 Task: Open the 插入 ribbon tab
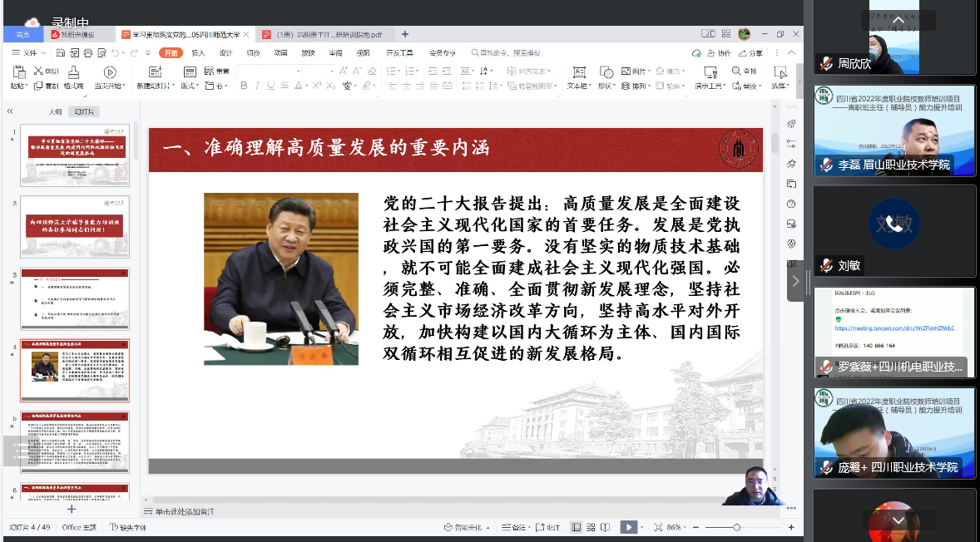198,52
